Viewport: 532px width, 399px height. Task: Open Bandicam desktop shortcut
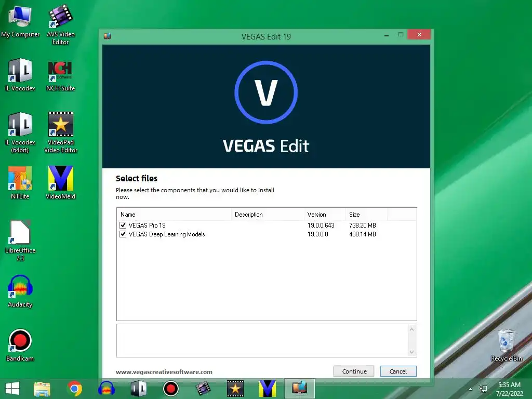pyautogui.click(x=20, y=345)
